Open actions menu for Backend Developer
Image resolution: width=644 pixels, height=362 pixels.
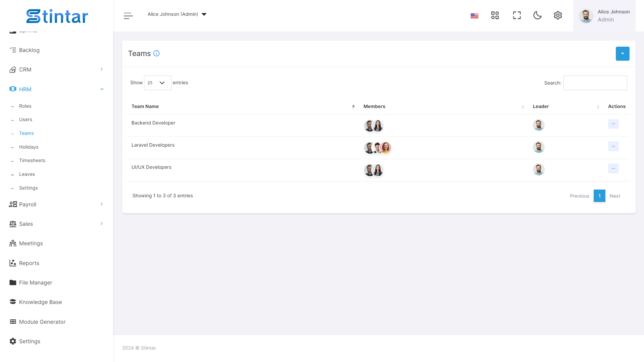pos(613,124)
